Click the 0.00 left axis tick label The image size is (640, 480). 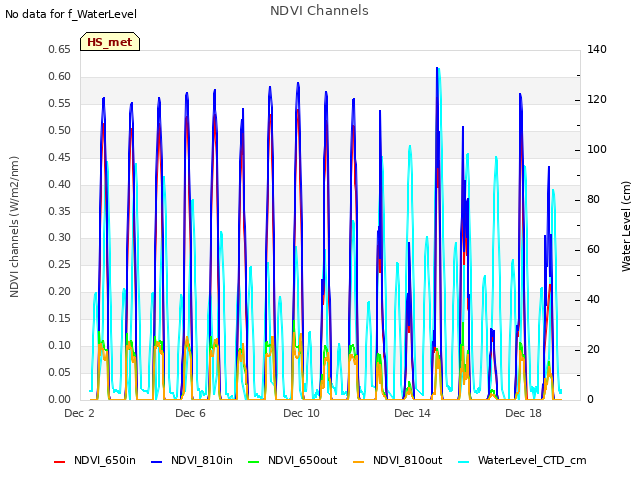(59, 399)
